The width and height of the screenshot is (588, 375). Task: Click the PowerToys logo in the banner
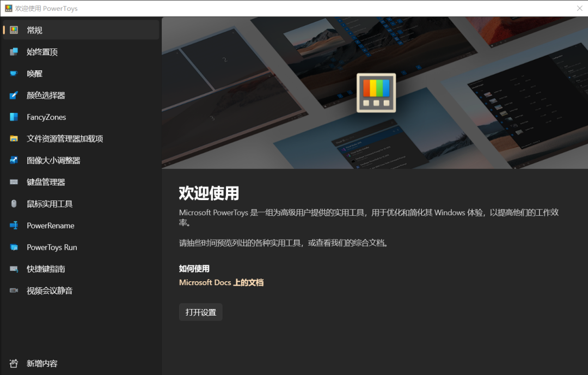click(376, 93)
